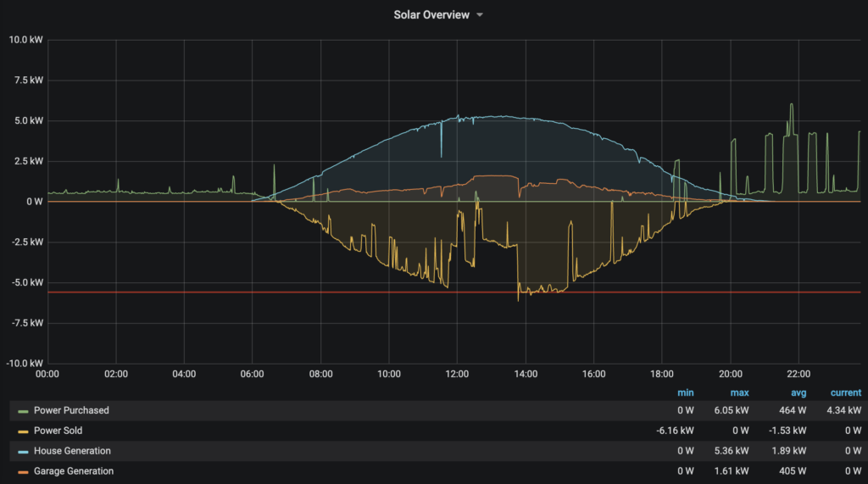
Task: Click the tallest green spike near 22:00
Action: pyautogui.click(x=792, y=119)
